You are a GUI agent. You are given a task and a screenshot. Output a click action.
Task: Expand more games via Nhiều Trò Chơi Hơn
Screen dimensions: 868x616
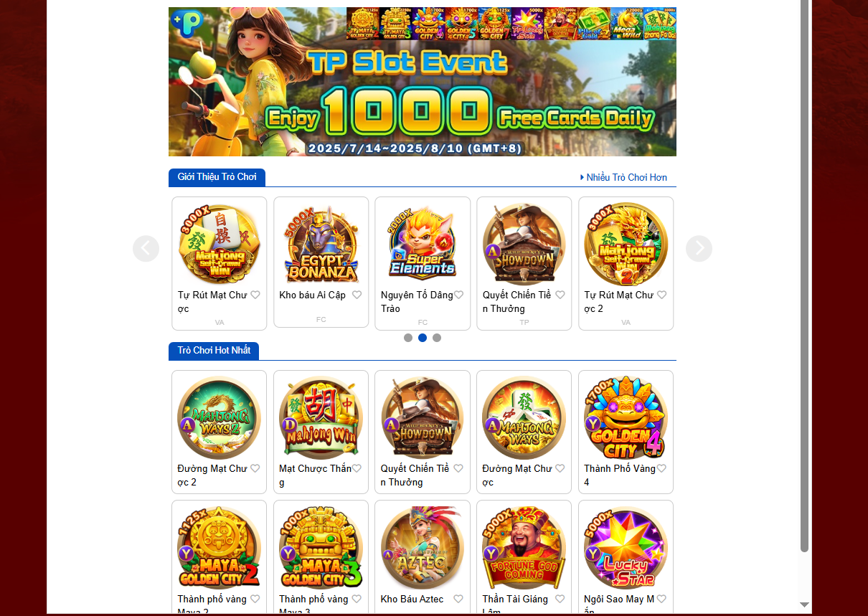click(623, 177)
